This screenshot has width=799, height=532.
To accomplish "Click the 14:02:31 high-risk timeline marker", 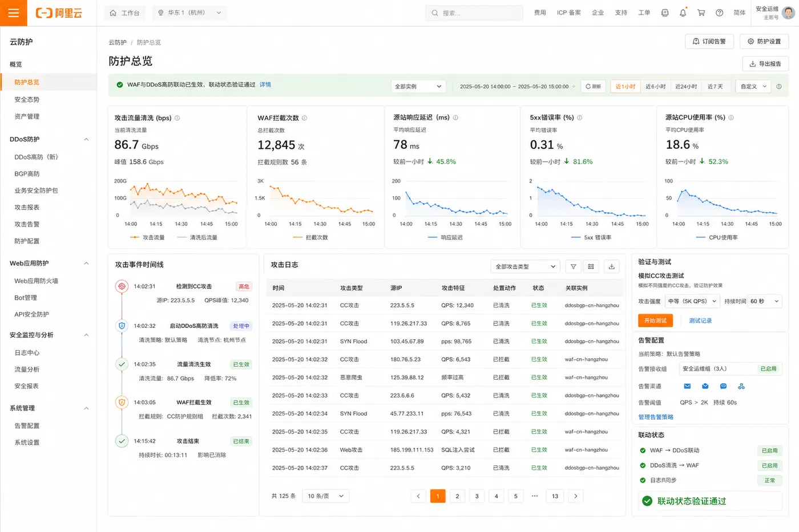I will (x=122, y=286).
